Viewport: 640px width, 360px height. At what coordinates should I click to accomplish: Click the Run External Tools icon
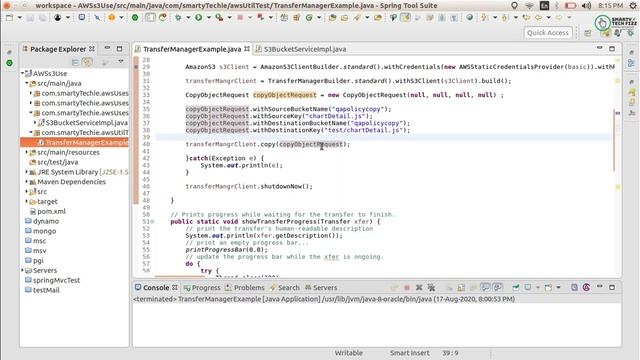(219, 18)
